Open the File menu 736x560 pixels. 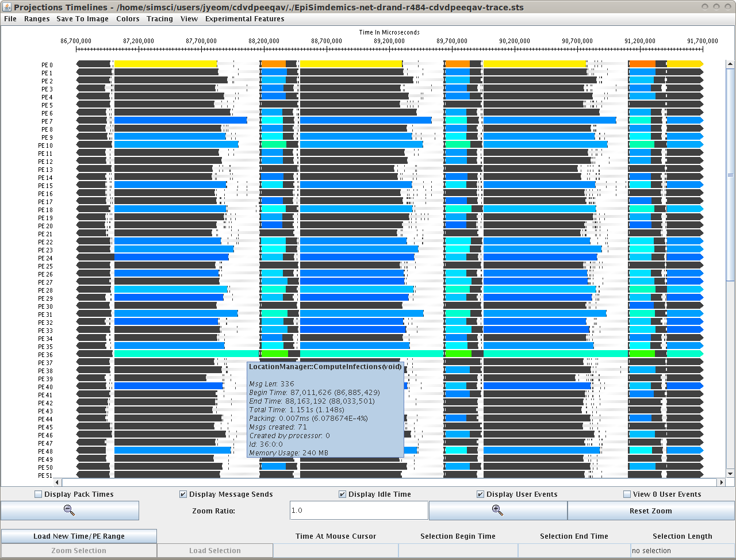click(x=10, y=19)
